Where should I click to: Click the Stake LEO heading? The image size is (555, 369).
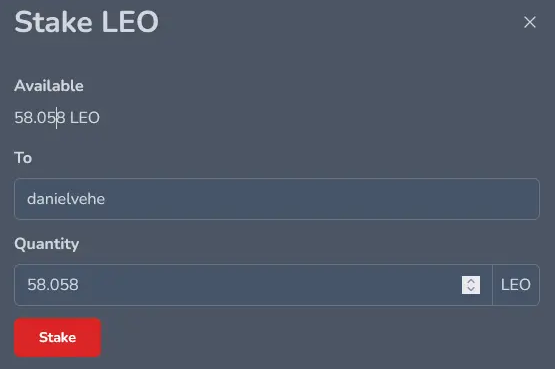[x=86, y=22]
